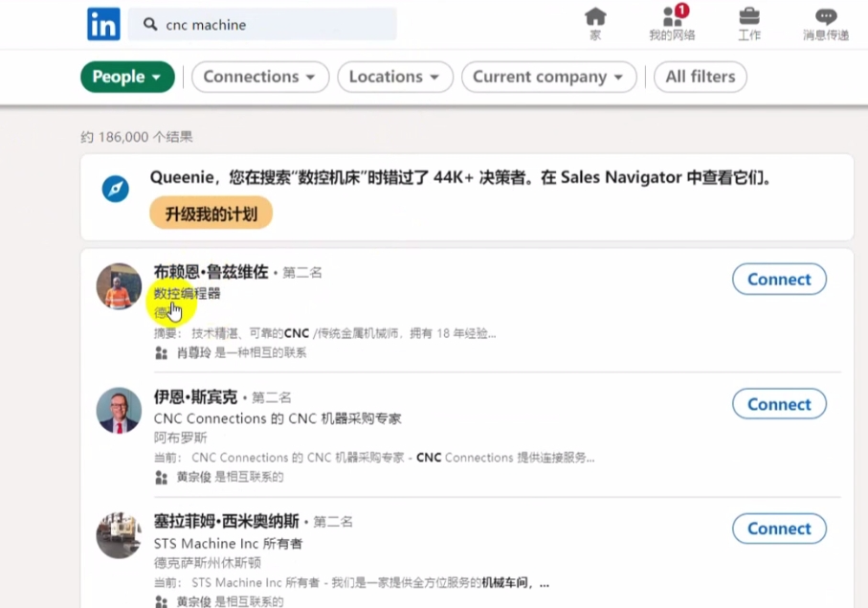Open 塞拉菲姆·西米奥纳斯 profile photo
The height and width of the screenshot is (608, 868).
pos(119,535)
